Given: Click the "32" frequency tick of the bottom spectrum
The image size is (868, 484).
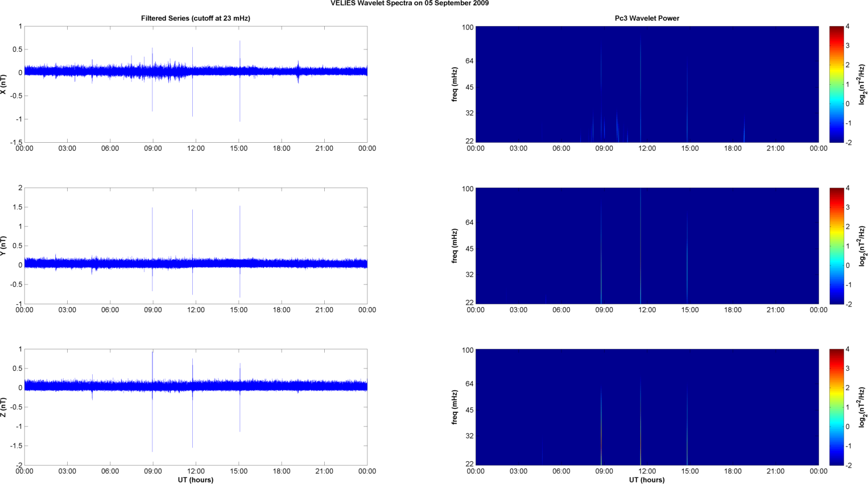Looking at the screenshot, I should click(469, 436).
